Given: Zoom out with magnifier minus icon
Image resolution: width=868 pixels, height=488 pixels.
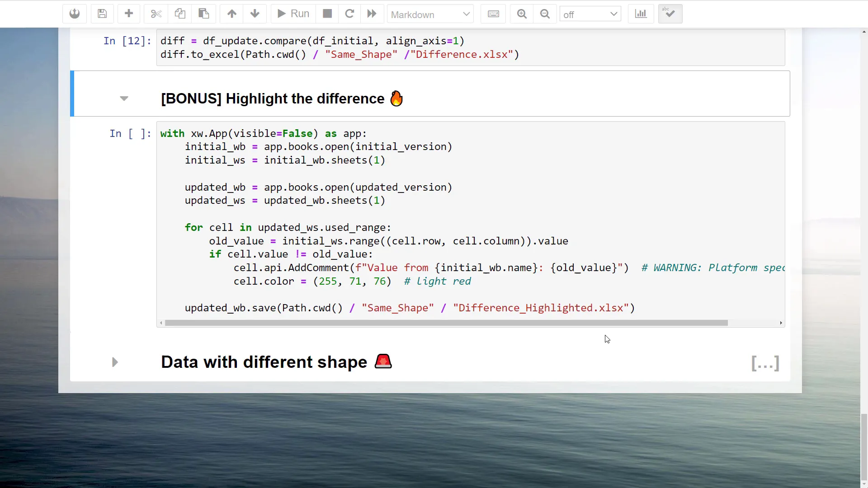Looking at the screenshot, I should [545, 14].
